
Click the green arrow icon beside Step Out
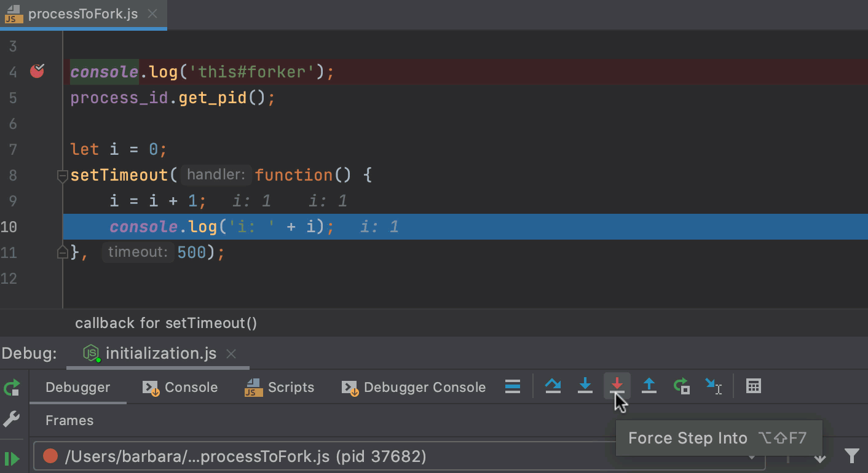pos(681,386)
